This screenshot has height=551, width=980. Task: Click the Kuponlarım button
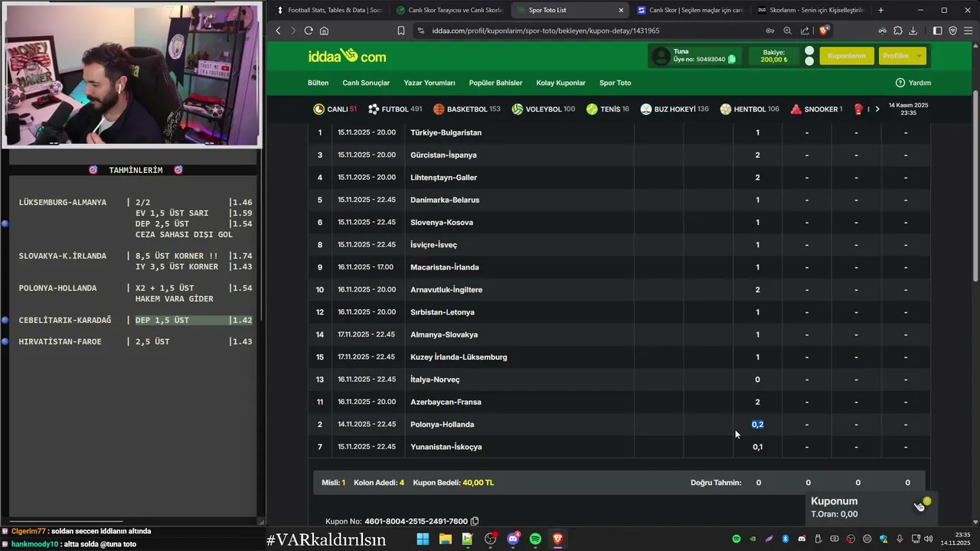click(846, 56)
